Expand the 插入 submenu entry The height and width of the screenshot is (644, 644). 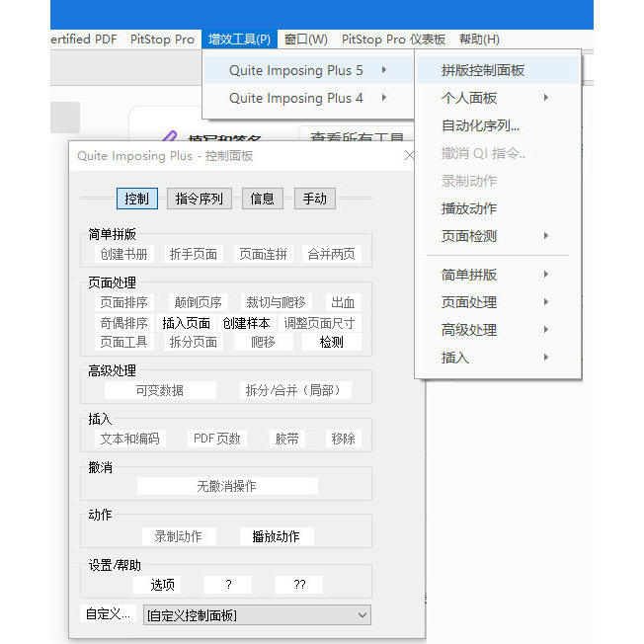[x=498, y=358]
